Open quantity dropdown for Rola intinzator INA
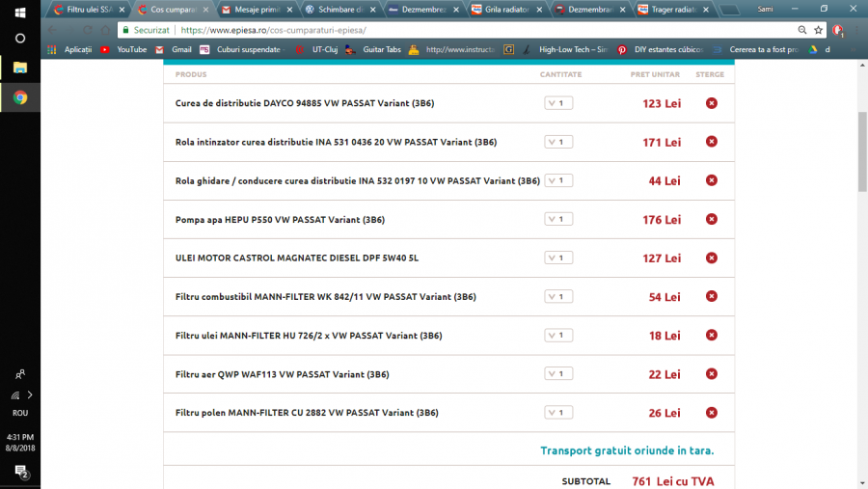Image resolution: width=868 pixels, height=489 pixels. point(558,142)
